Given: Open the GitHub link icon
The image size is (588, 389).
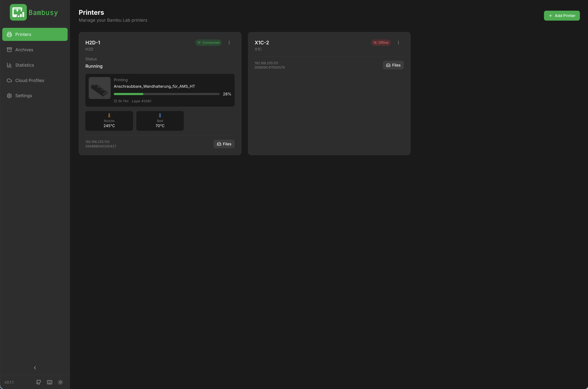Looking at the screenshot, I should click(x=38, y=382).
